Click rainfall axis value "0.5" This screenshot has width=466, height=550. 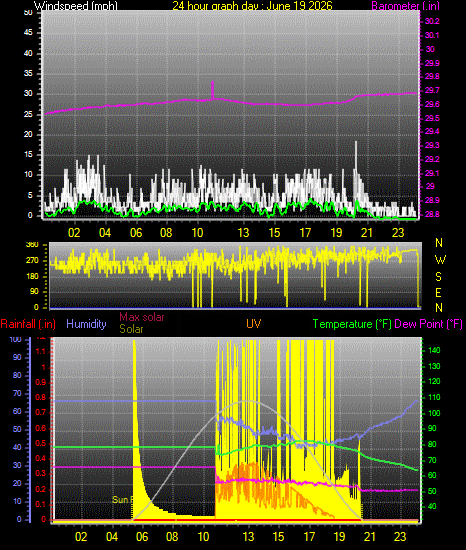[41, 443]
